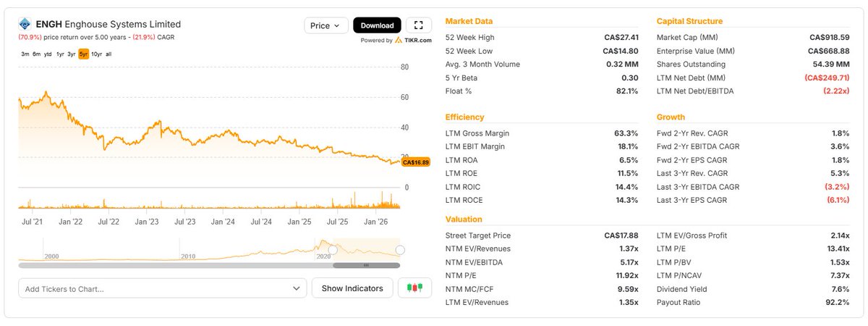This screenshot has width=868, height=326.
Task: Click the Enghouse Systems company logo icon
Action: coord(25,24)
